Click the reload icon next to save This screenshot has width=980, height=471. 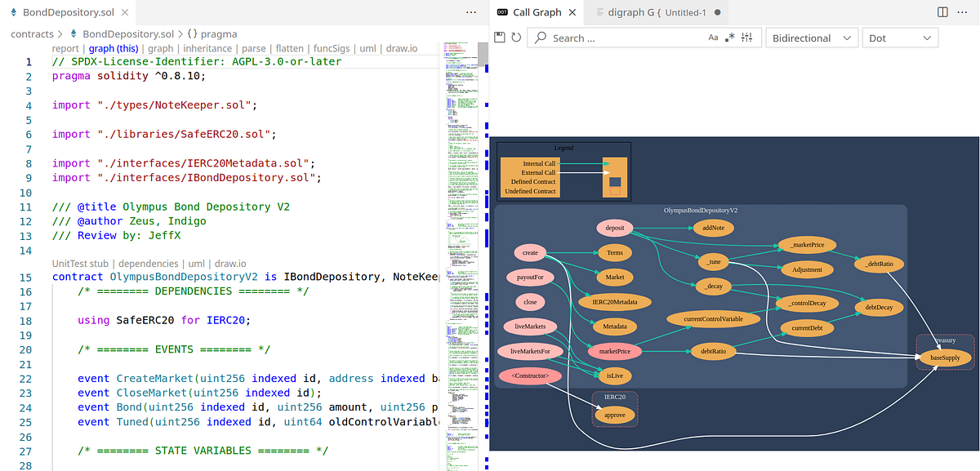point(516,38)
